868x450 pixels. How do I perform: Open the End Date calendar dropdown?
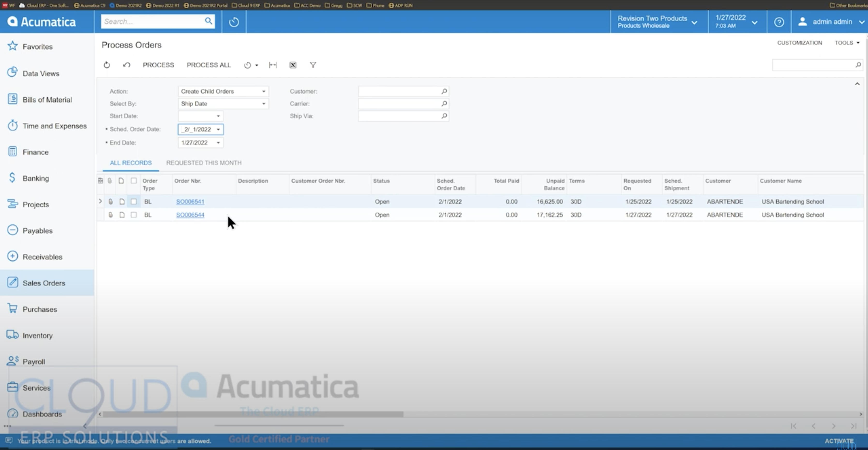click(218, 142)
